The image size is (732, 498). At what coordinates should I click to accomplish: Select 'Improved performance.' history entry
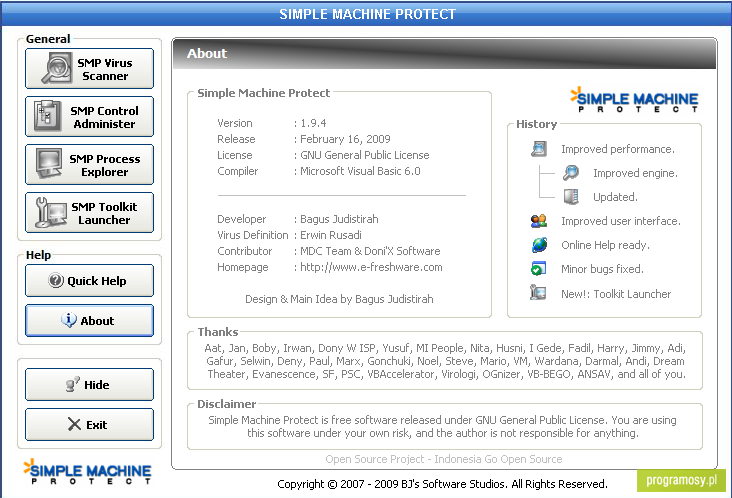pos(618,149)
